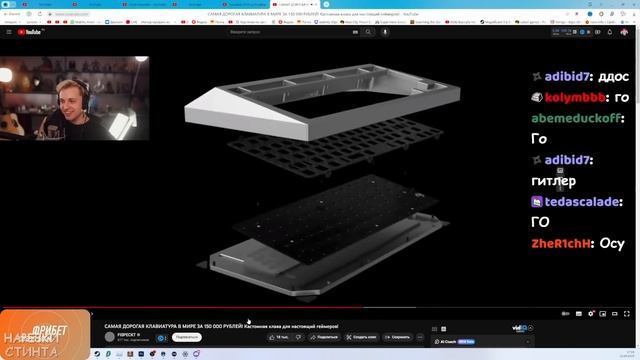640x360 pixels.
Task: Like the video with the thumbs up
Action: [x=279, y=337]
